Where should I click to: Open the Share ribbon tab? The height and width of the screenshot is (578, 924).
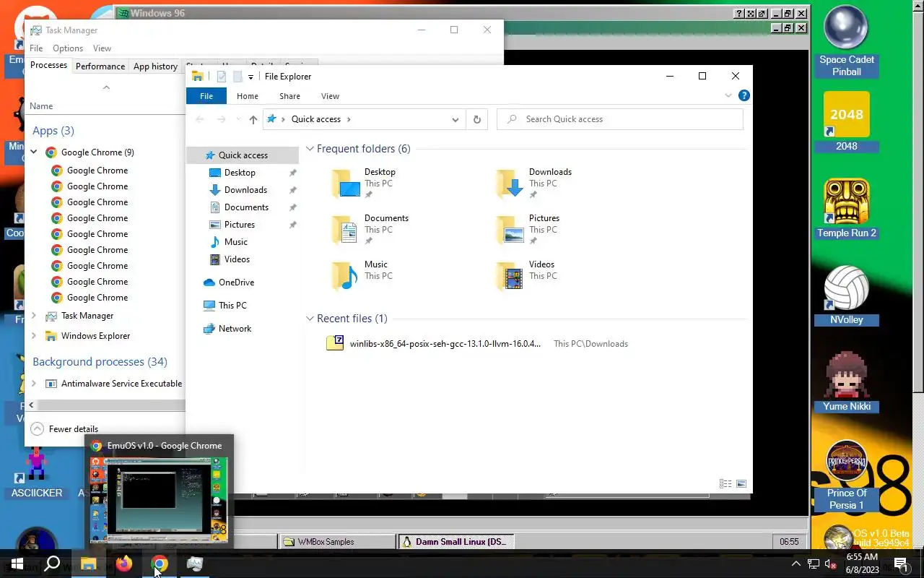[289, 96]
